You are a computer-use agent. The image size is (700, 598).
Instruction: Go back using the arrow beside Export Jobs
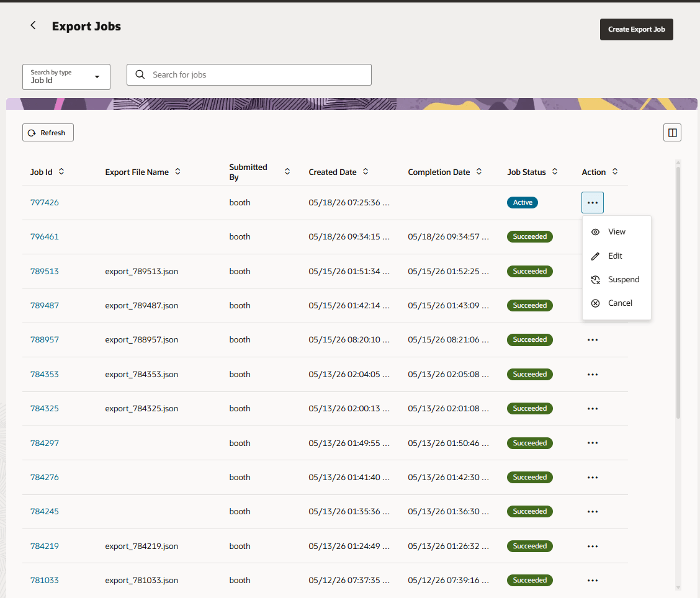[33, 25]
